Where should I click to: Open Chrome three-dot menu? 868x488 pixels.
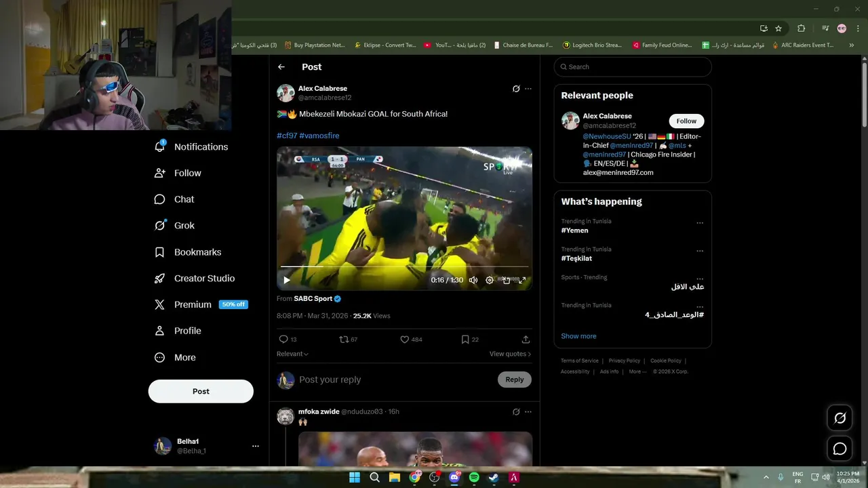857,28
